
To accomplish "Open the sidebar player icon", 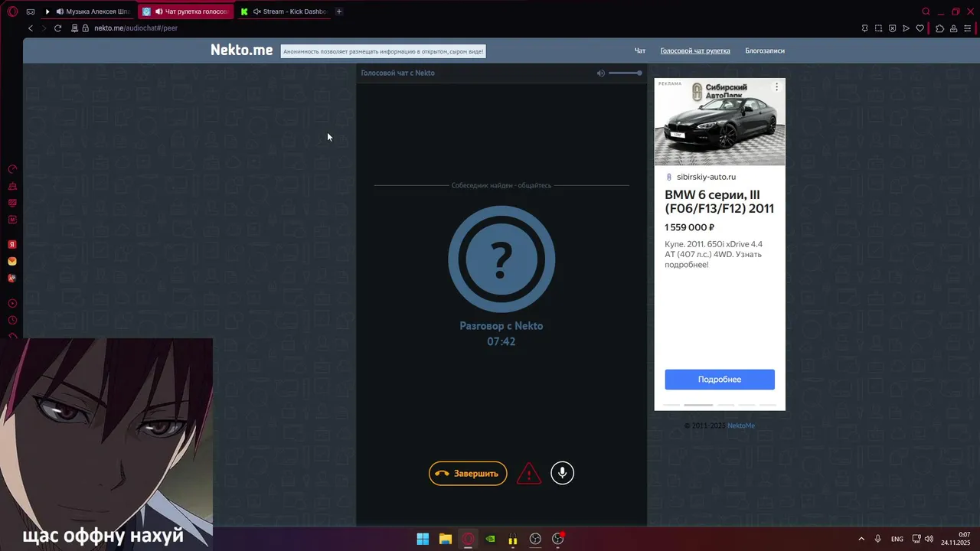I will tap(12, 304).
